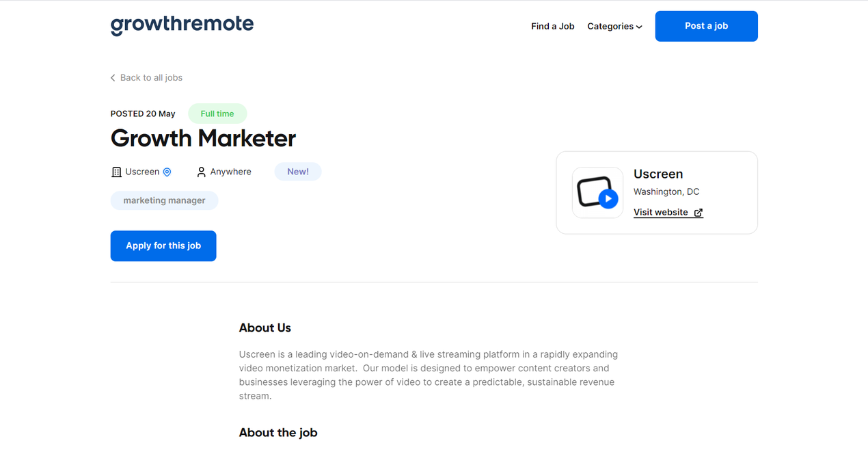Follow the Visit website link
Screen dimensions: 868x452
click(x=660, y=212)
